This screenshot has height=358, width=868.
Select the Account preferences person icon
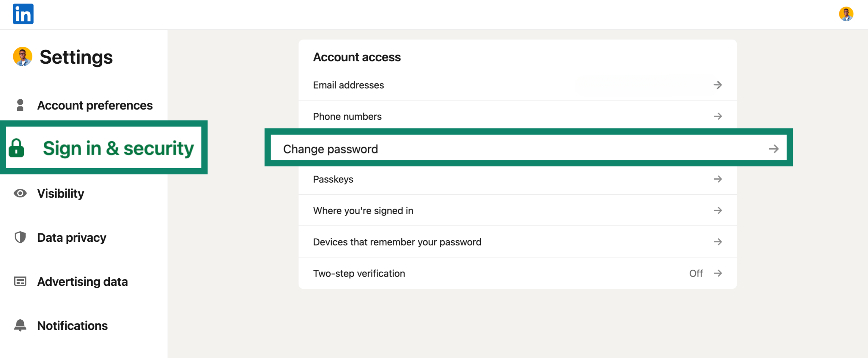20,105
